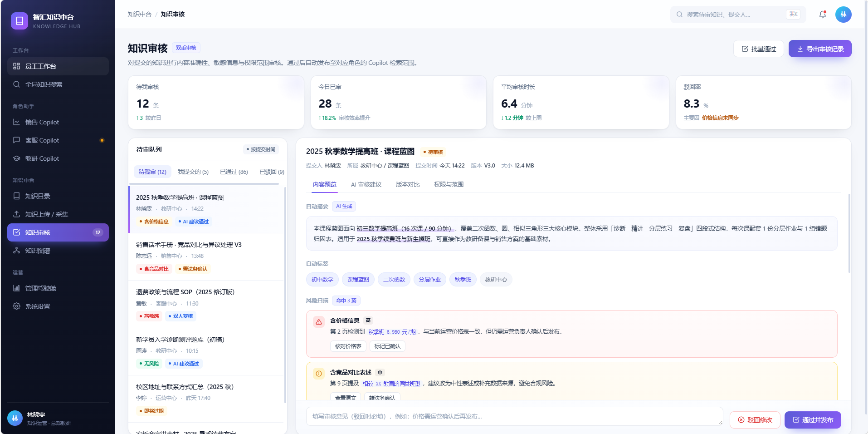
Task: Click the 填写审核意见 text field
Action: click(x=514, y=416)
